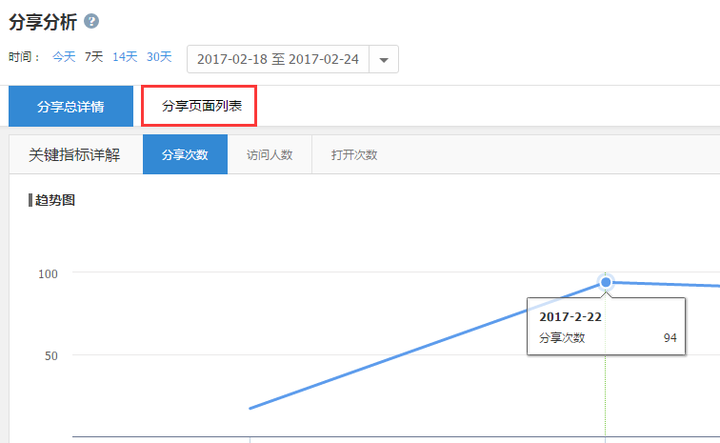
Task: Select the 7天 time range
Action: pos(94,57)
